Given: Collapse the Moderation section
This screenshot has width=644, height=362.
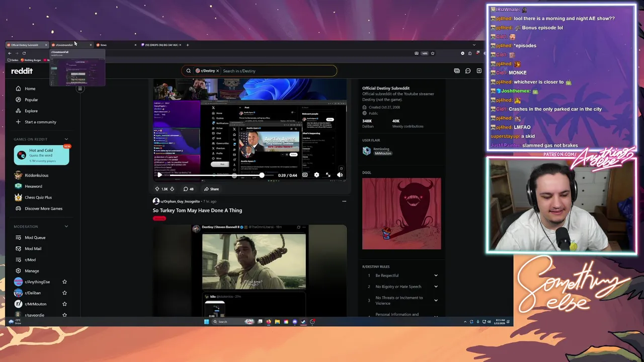Looking at the screenshot, I should (x=66, y=226).
